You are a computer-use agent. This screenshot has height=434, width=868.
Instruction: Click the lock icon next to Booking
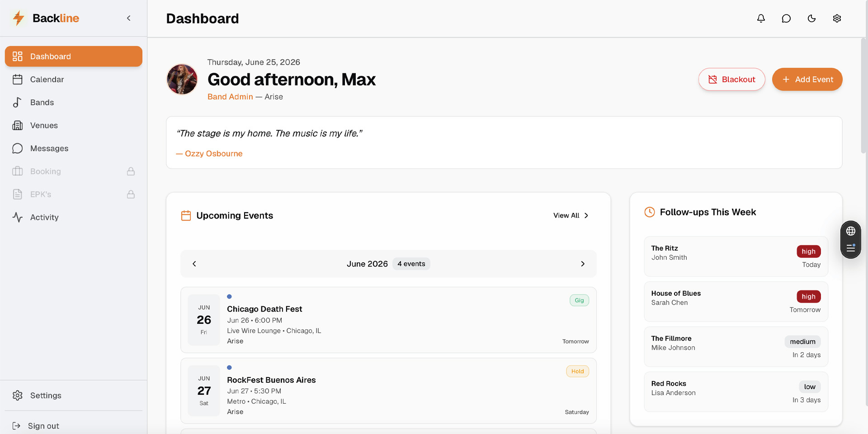click(x=131, y=171)
